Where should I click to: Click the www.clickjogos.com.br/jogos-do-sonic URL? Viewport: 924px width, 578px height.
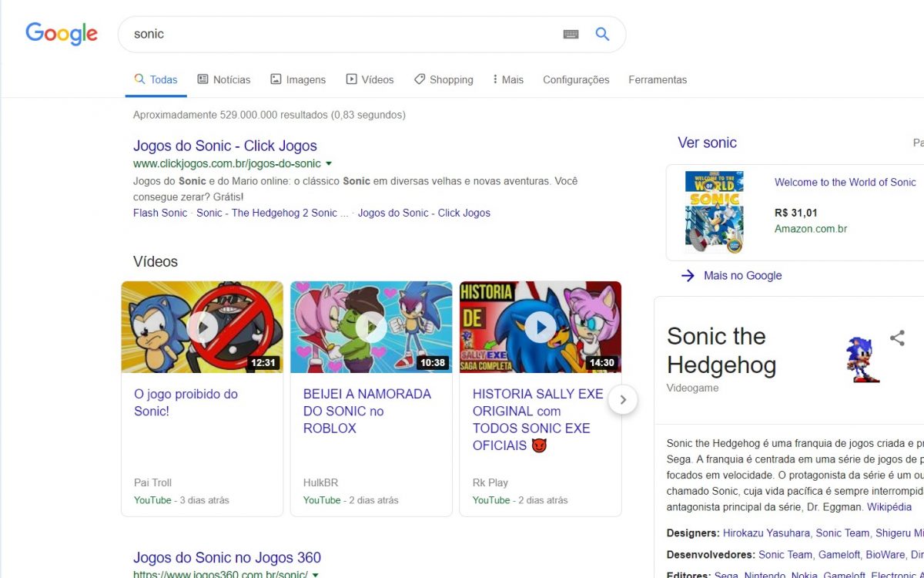[x=227, y=163]
